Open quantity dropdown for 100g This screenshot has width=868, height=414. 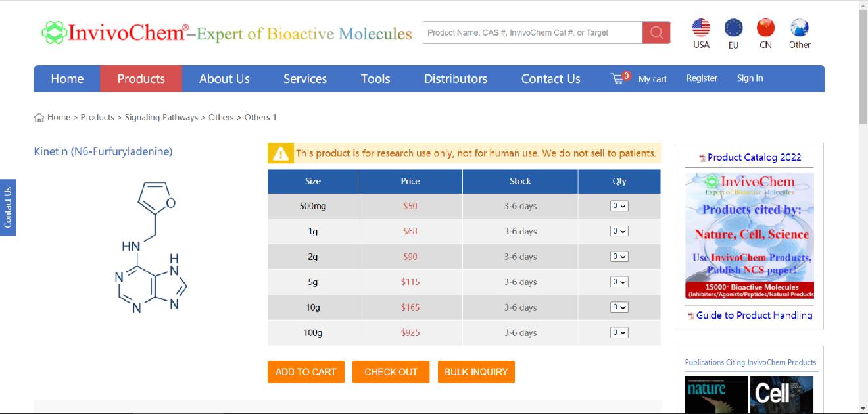[x=619, y=332]
